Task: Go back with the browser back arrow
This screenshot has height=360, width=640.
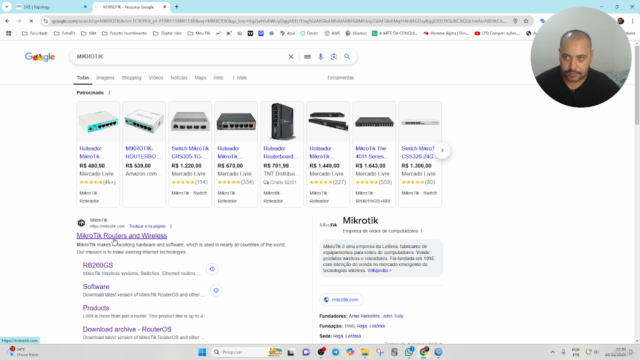Action: click(x=7, y=21)
